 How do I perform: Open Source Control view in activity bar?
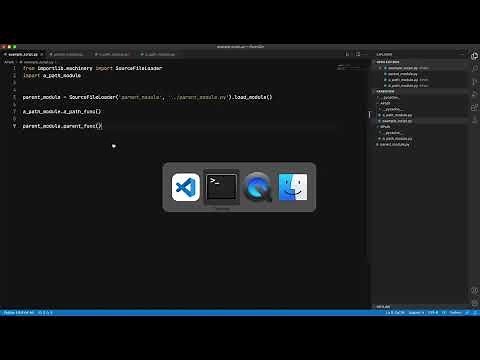(474, 82)
